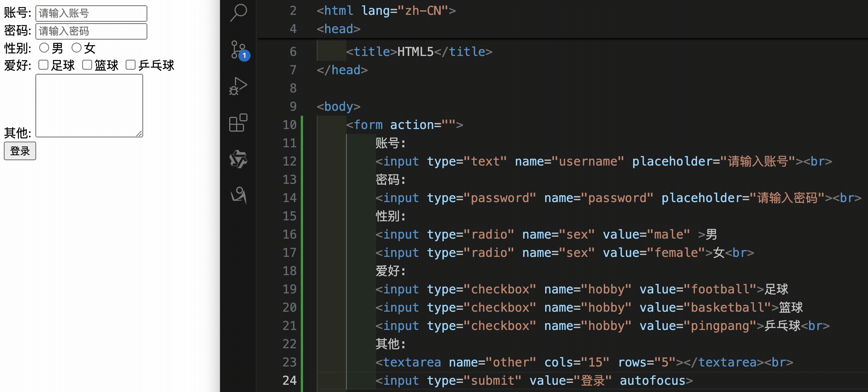Click the "zh-CN" lang value in the editor
The width and height of the screenshot is (868, 392).
(x=423, y=11)
